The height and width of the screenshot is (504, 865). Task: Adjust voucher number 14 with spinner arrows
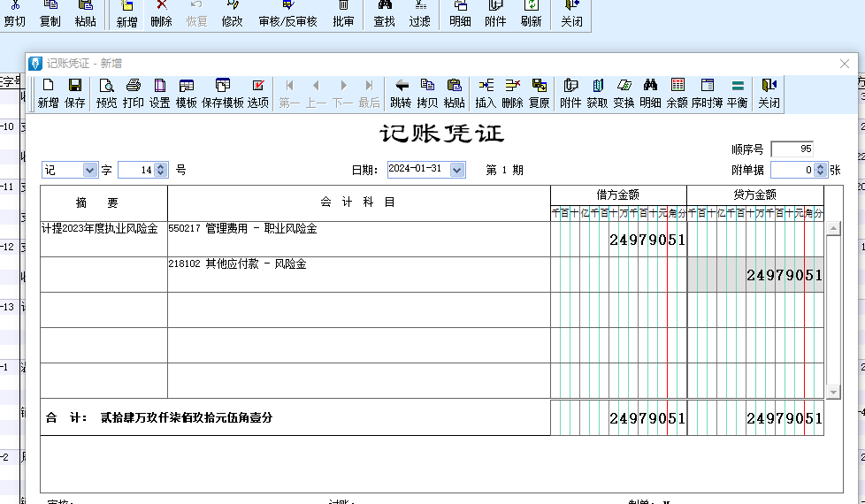pos(160,170)
